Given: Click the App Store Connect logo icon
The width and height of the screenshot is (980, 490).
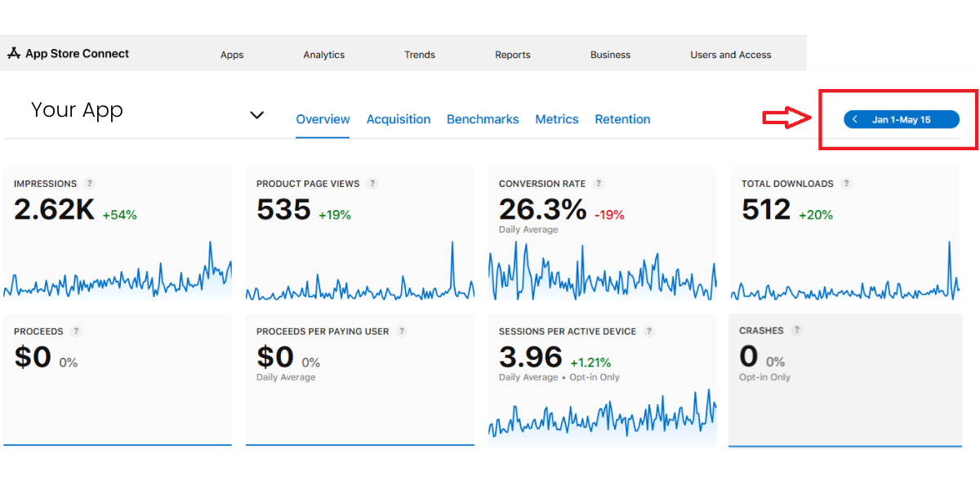Looking at the screenshot, I should tap(14, 53).
